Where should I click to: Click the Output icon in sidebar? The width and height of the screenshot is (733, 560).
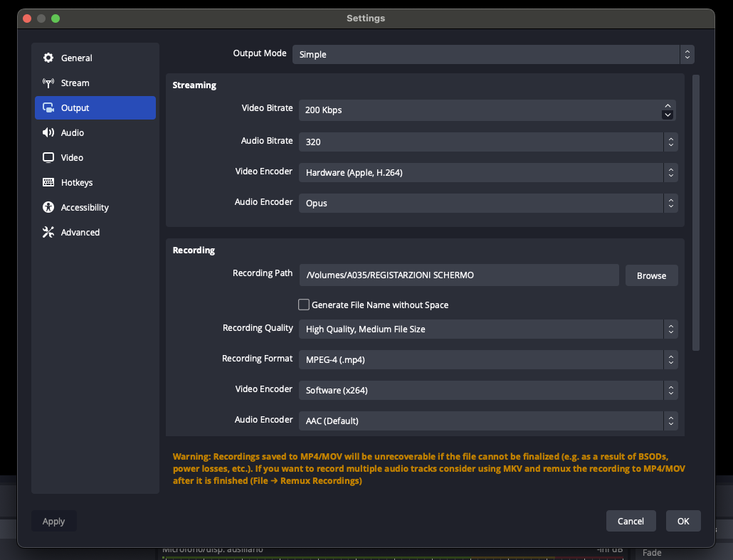48,108
